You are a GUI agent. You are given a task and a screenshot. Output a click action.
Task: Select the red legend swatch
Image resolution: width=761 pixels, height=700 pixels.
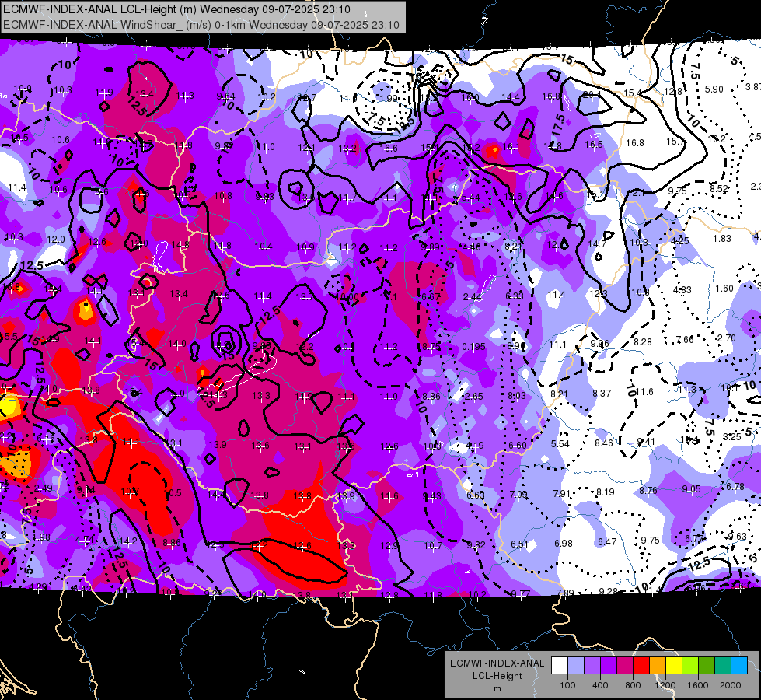point(641,666)
